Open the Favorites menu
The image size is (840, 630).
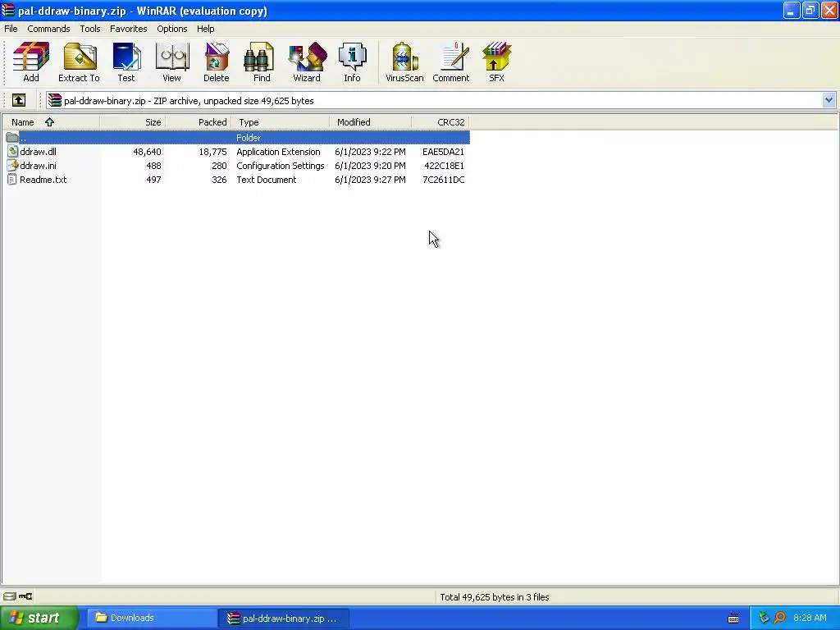pyautogui.click(x=129, y=29)
